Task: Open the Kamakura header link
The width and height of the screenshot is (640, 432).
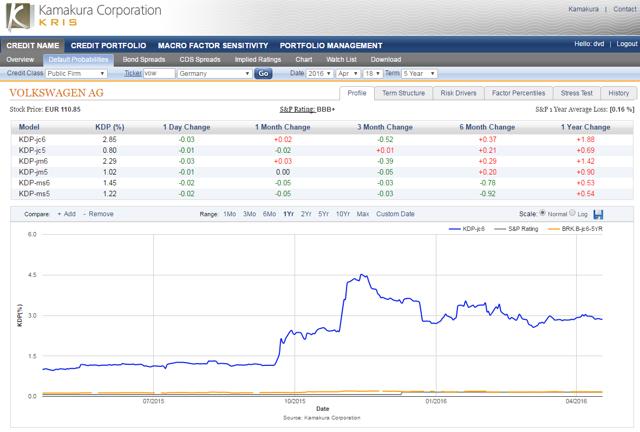Action: click(583, 9)
